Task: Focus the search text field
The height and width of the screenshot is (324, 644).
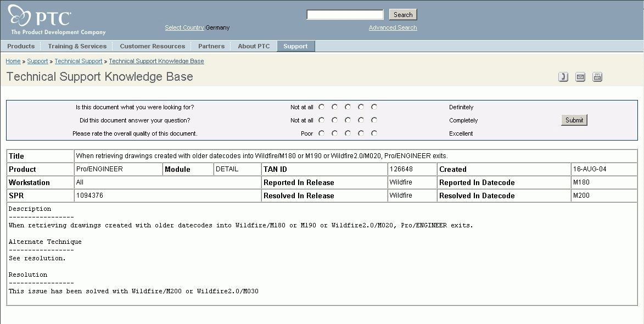Action: [345, 15]
